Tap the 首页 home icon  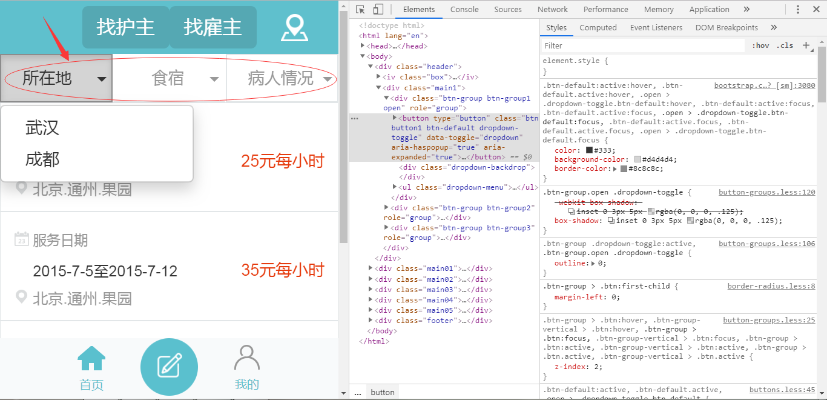pyautogui.click(x=92, y=367)
